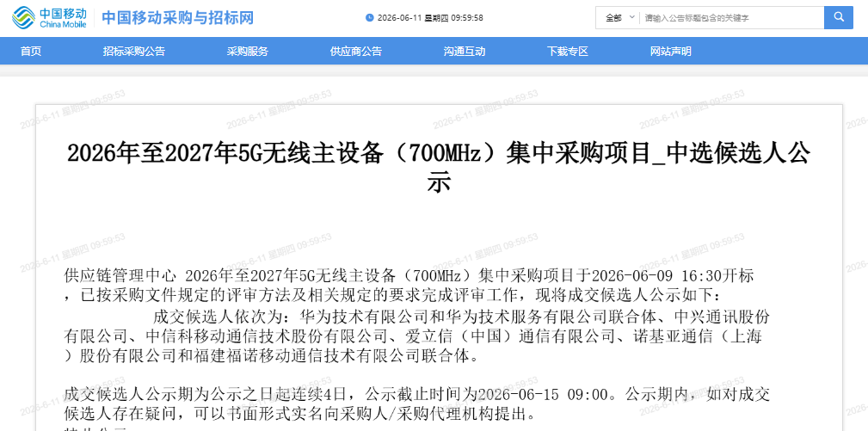The width and height of the screenshot is (868, 431).
Task: Click the blue magnifier search button
Action: click(838, 18)
